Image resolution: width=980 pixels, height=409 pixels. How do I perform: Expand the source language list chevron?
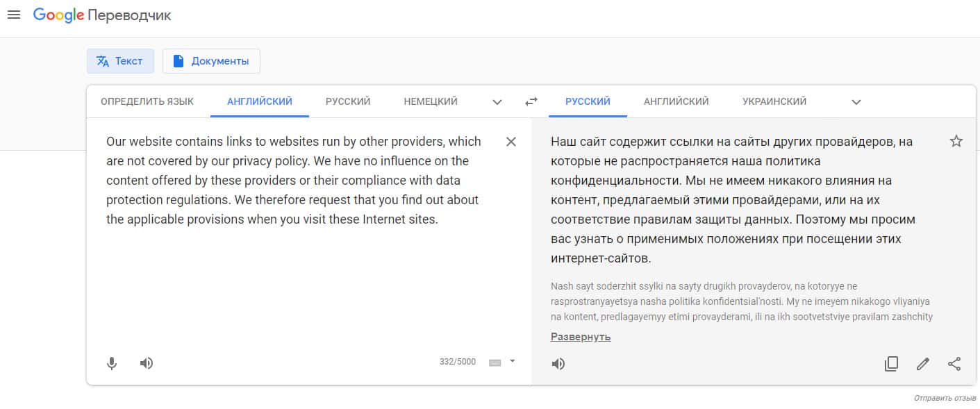(497, 102)
